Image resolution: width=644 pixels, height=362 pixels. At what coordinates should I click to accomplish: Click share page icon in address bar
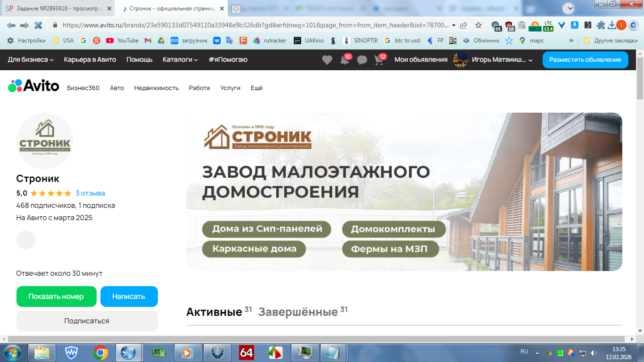tap(464, 25)
